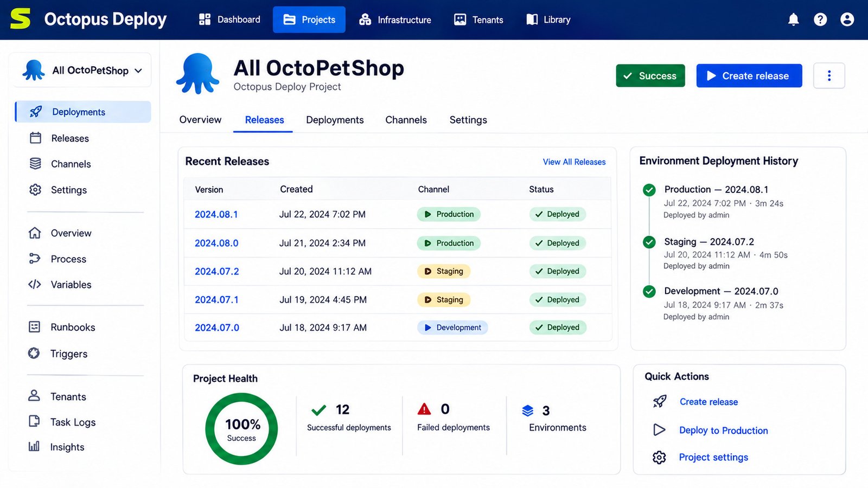Click the Library book icon
This screenshot has width=868, height=488.
(x=532, y=20)
